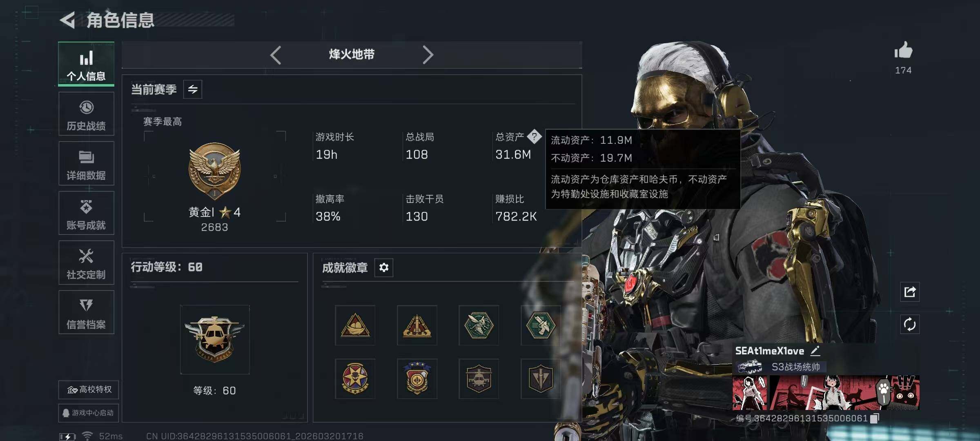The width and height of the screenshot is (980, 441).
Task: Click the 总资产 question mark help icon
Action: (x=534, y=136)
